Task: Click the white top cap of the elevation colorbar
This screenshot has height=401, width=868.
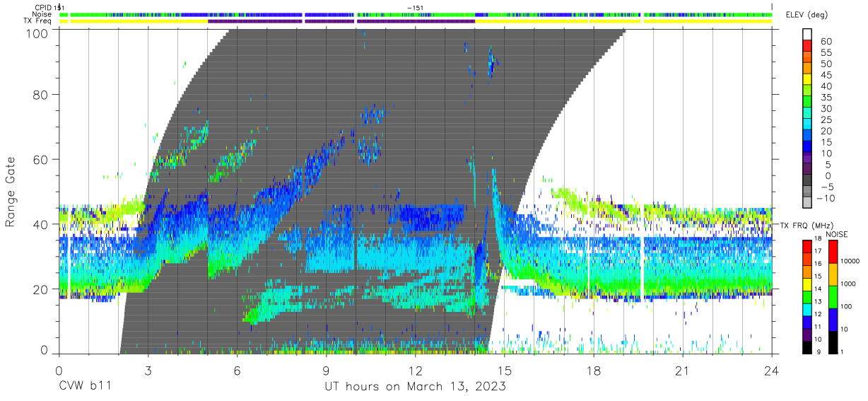Action: click(807, 35)
